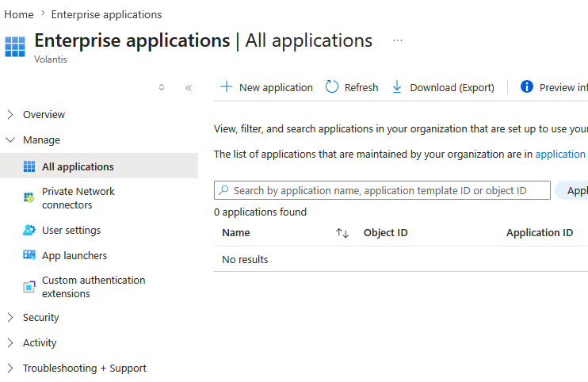Screen dimensions: 588x382
Task: Click the Manage section label
Action: point(41,139)
